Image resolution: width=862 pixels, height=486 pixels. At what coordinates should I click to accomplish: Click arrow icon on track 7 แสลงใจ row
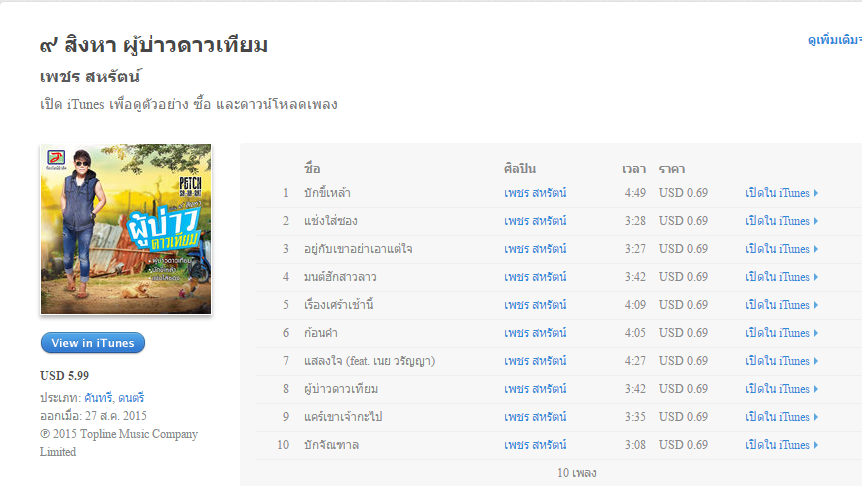(816, 361)
